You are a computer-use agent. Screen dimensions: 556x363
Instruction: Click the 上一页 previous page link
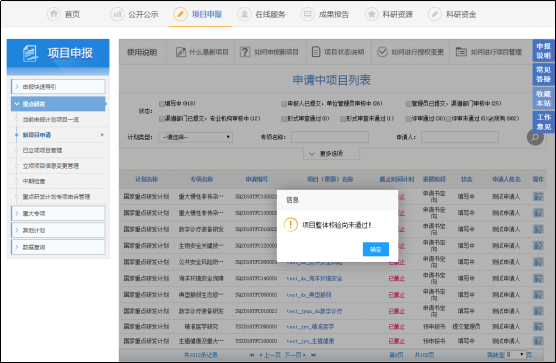[271, 355]
